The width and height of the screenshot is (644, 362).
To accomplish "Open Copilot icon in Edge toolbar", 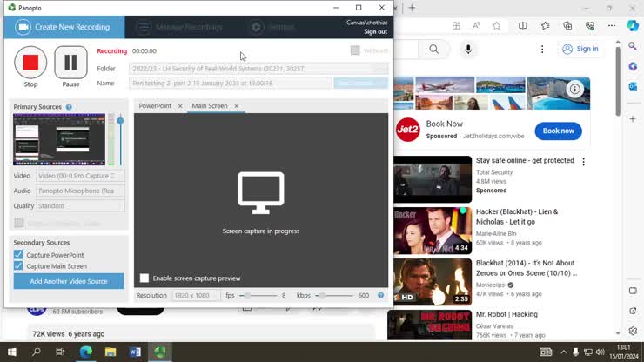I will point(633,25).
